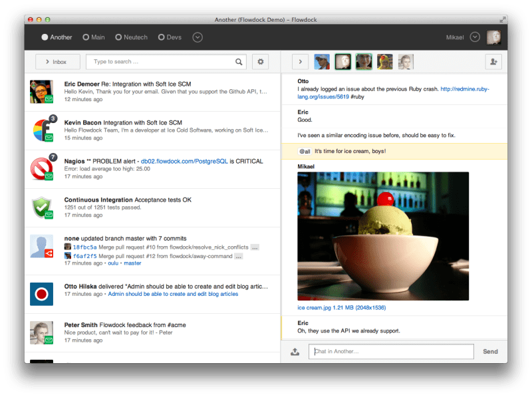Screen dimensions: 532x397
Task: Focus the Chat in Another input field
Action: (x=391, y=352)
